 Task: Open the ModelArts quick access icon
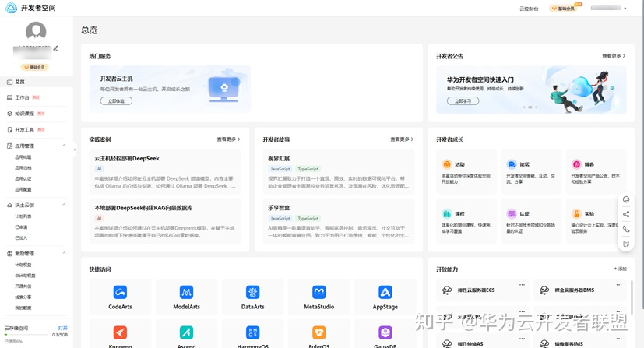(186, 292)
